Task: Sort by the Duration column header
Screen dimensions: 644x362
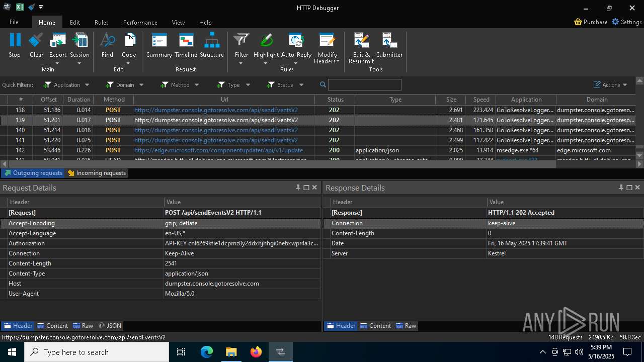Action: pyautogui.click(x=79, y=100)
